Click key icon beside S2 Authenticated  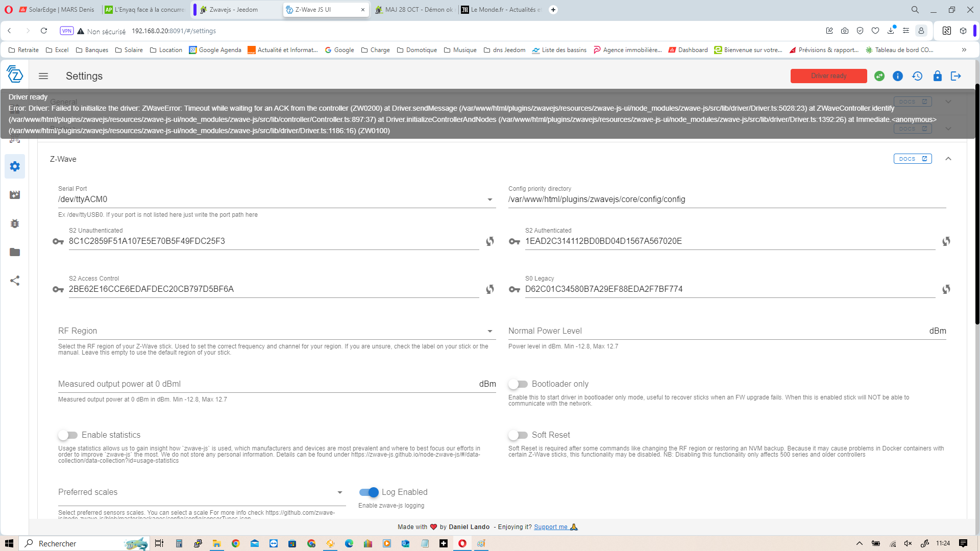[514, 241]
